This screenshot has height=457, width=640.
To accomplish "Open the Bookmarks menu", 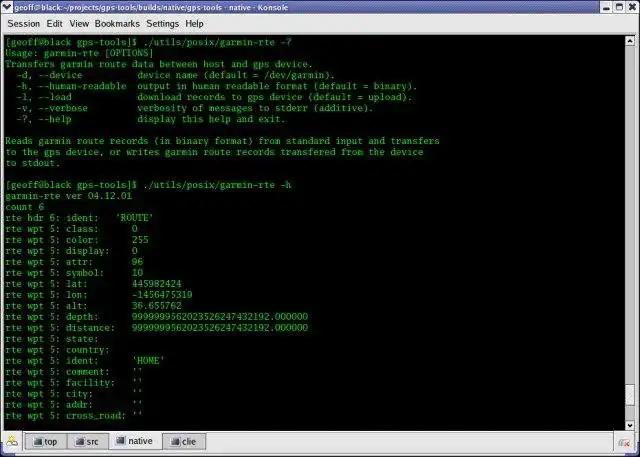I will coord(117,24).
